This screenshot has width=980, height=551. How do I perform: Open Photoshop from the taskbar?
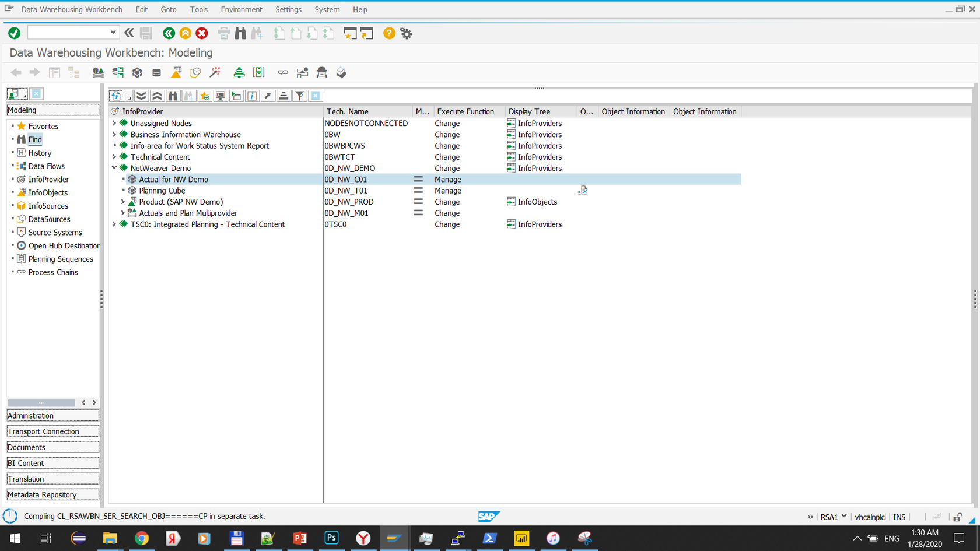331,538
